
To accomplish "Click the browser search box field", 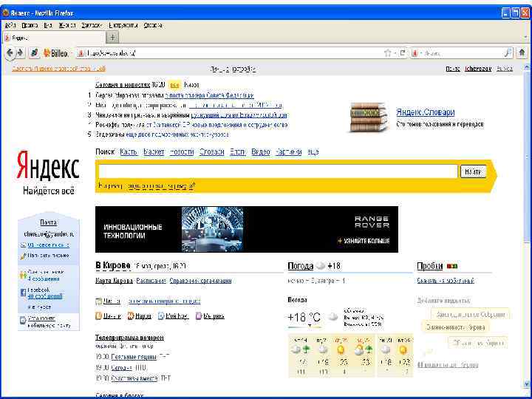I will point(462,53).
